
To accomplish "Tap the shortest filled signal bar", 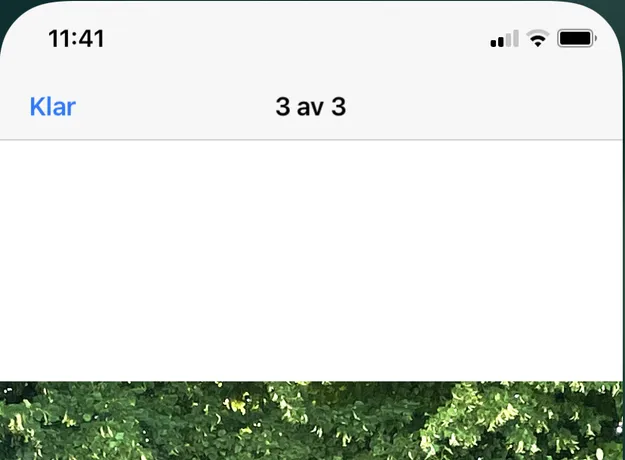I will [493, 43].
